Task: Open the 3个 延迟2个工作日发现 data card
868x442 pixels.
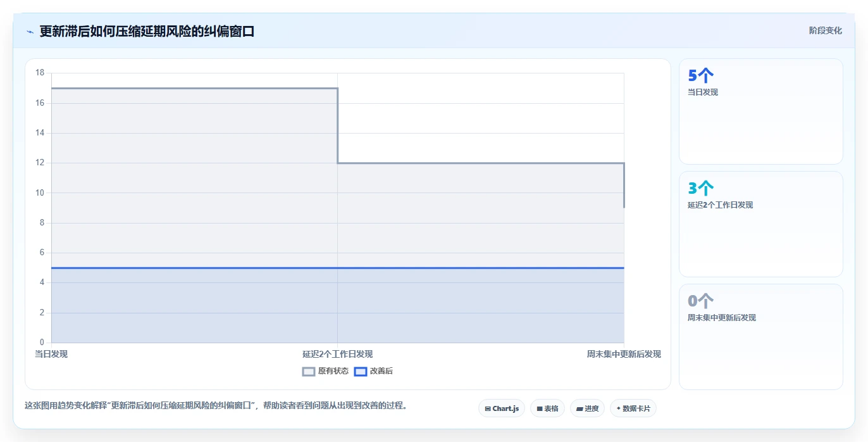Action: [x=761, y=224]
